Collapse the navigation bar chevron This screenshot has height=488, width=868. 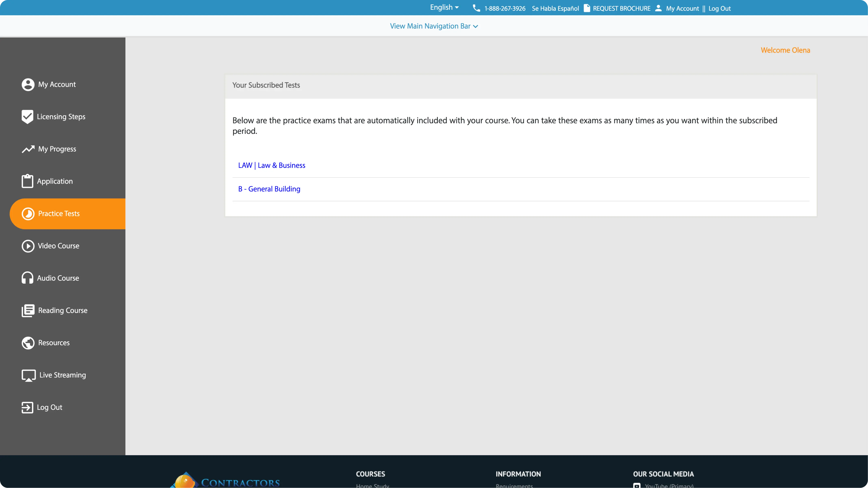(x=475, y=26)
